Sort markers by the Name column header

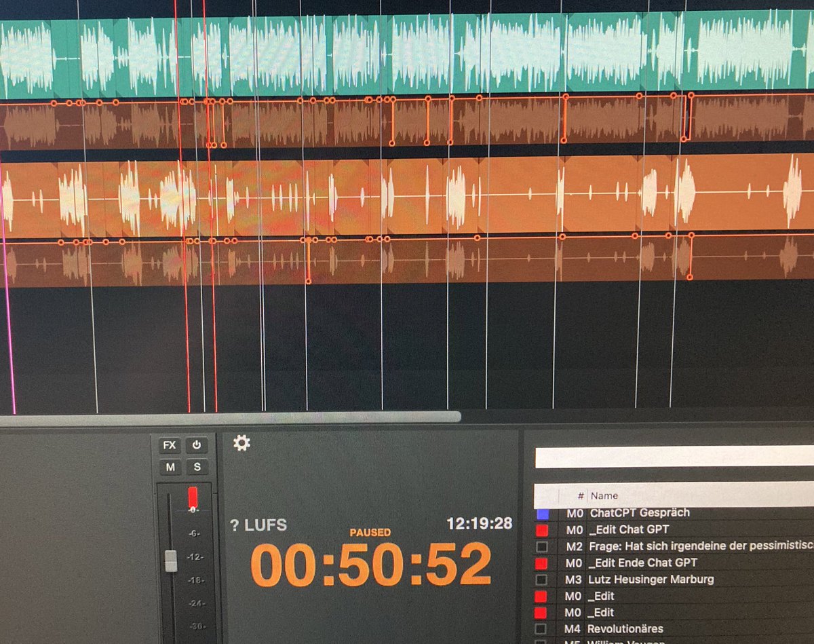tap(604, 495)
